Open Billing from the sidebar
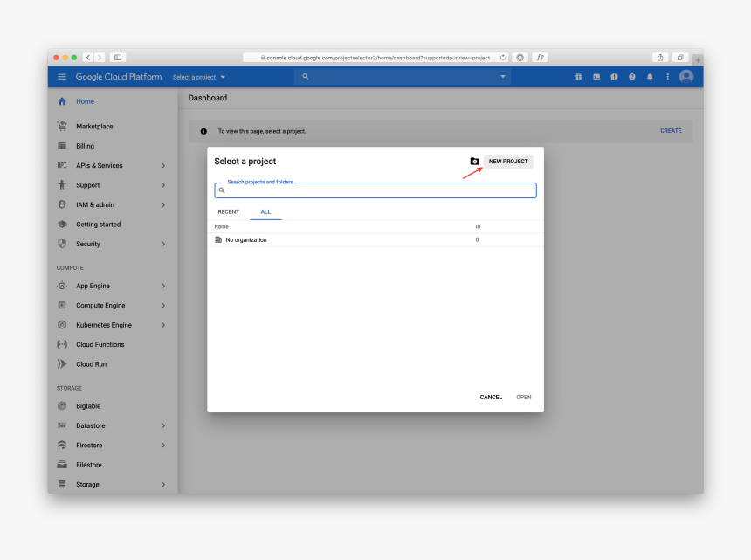751x560 pixels. click(86, 146)
